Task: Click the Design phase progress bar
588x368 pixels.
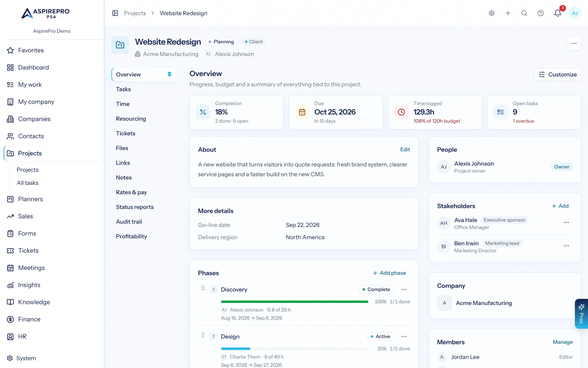Action: coord(294,349)
